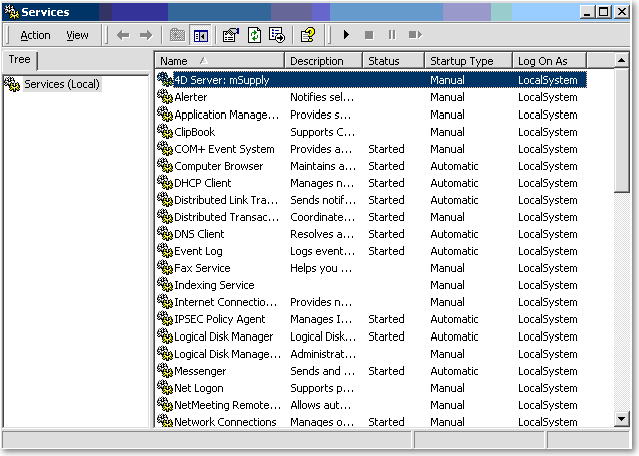Click the Forward arrow in the toolbar
This screenshot has width=639, height=456.
tap(146, 35)
